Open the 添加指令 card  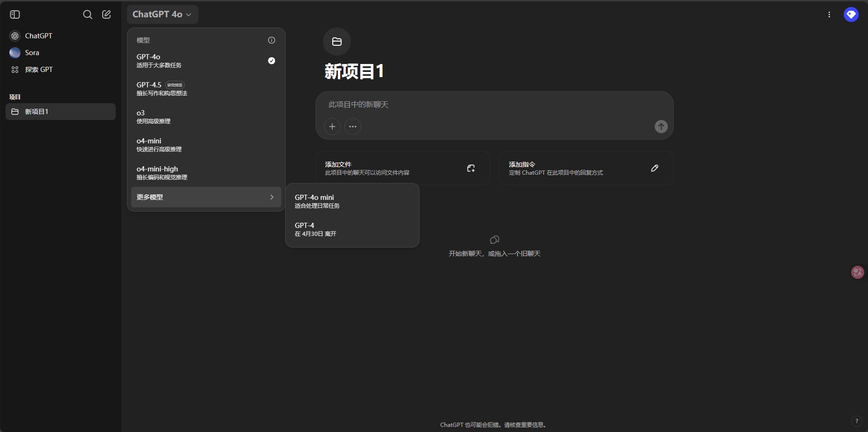coord(586,168)
